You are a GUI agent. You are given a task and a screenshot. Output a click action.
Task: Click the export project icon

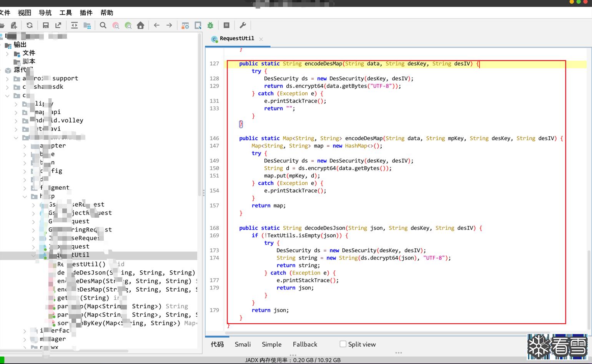[x=58, y=25]
